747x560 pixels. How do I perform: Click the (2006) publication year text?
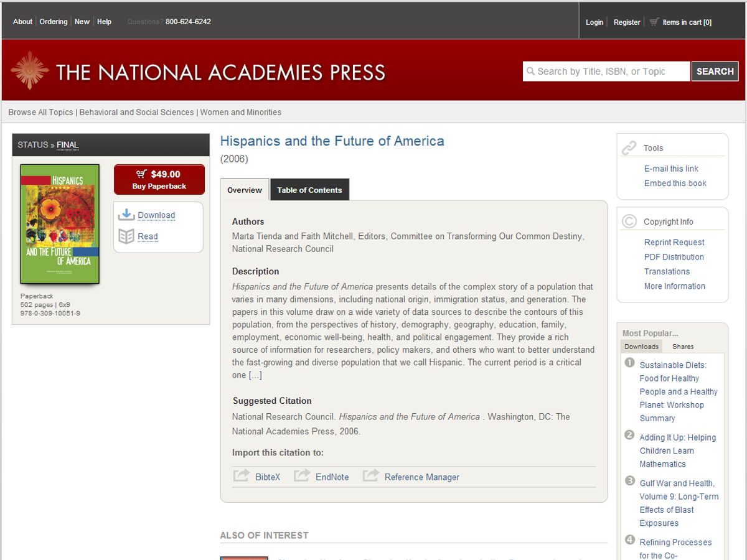[x=234, y=159]
